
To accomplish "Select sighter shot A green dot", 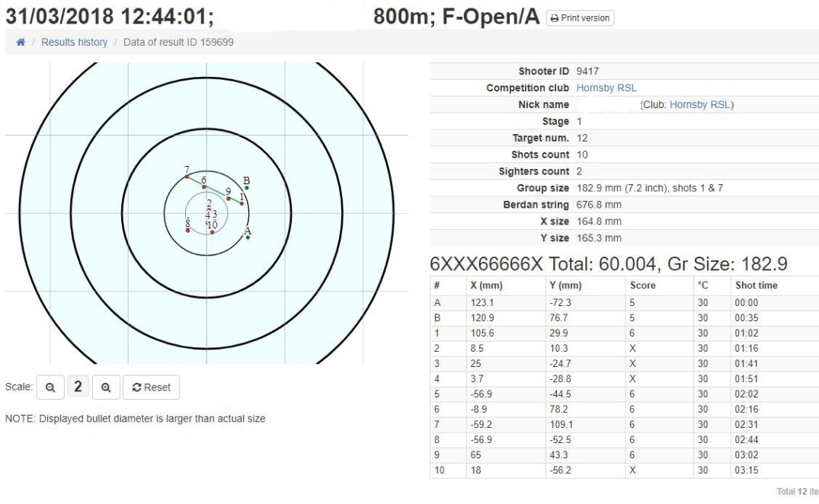I will click(x=248, y=237).
